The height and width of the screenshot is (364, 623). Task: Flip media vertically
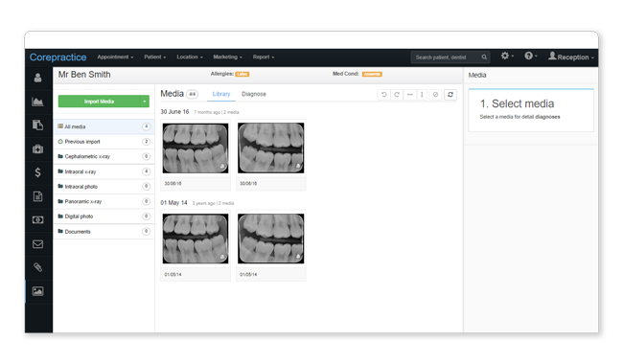[x=422, y=95]
